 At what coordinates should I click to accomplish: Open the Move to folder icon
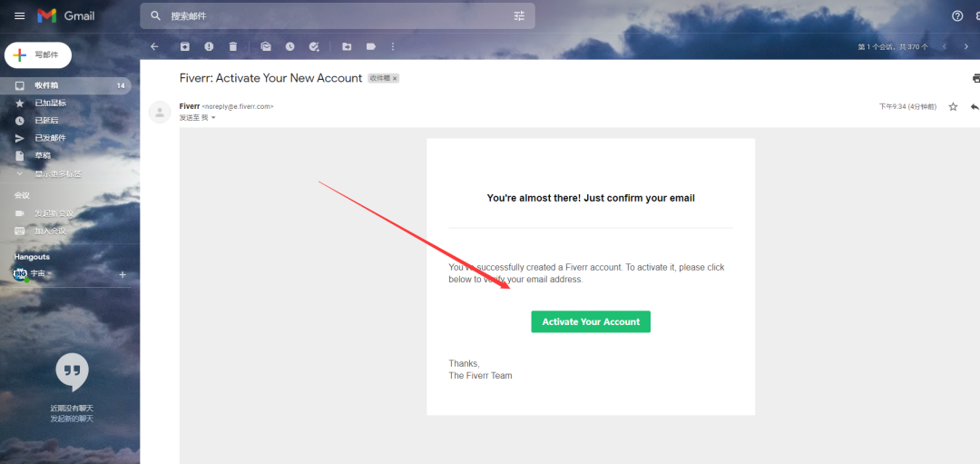[347, 46]
